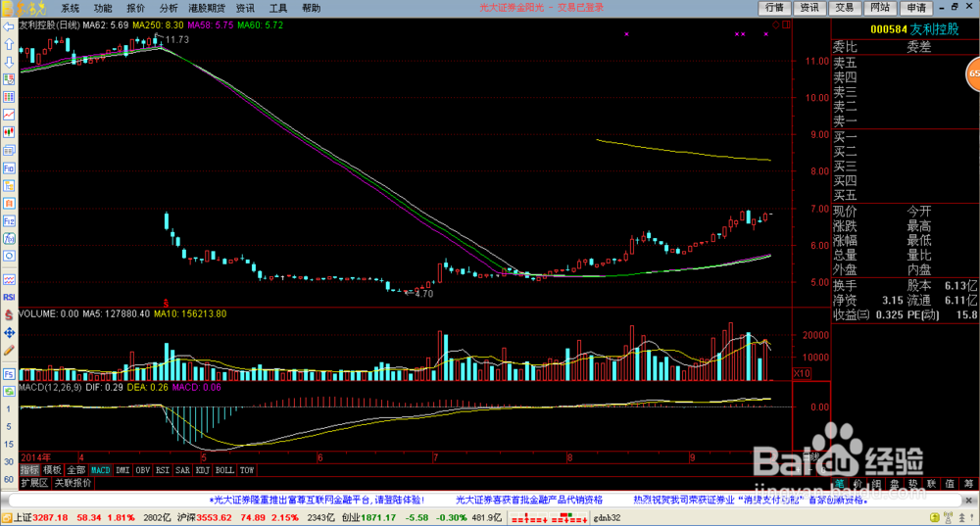Select the pencil drawing tool icon
This screenshot has height=526, width=980.
click(x=9, y=351)
